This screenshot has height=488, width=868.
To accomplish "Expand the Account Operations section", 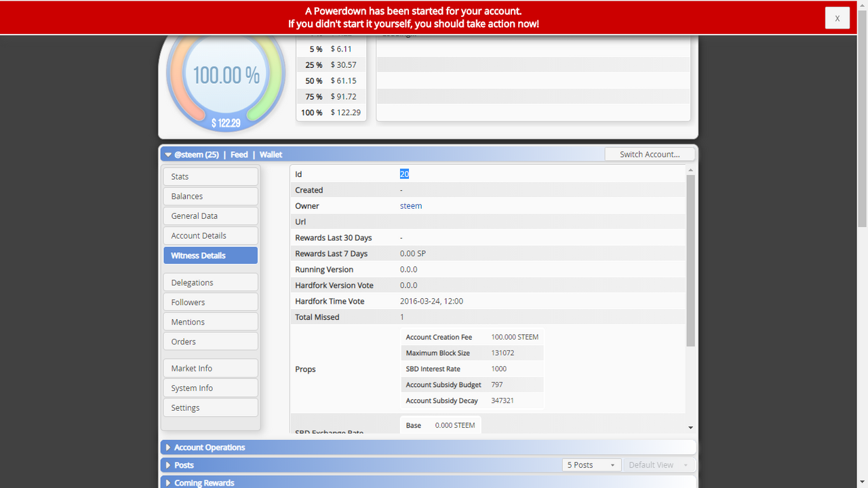I will (428, 447).
